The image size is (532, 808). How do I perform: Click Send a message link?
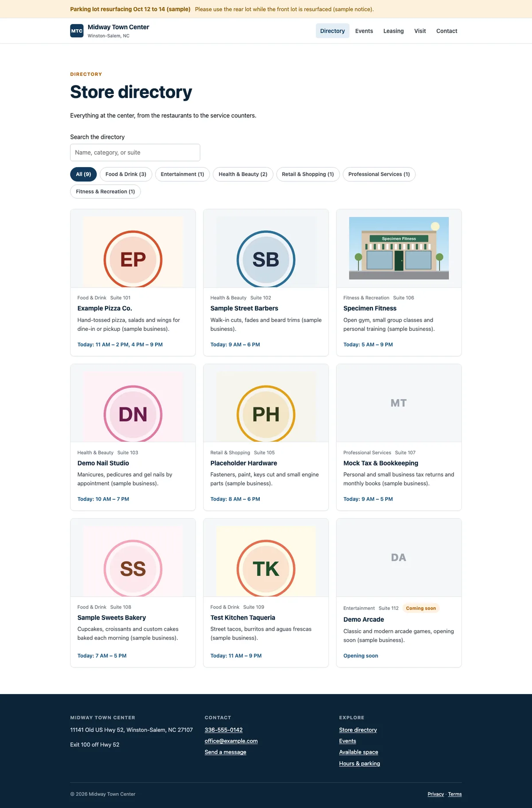pos(225,752)
